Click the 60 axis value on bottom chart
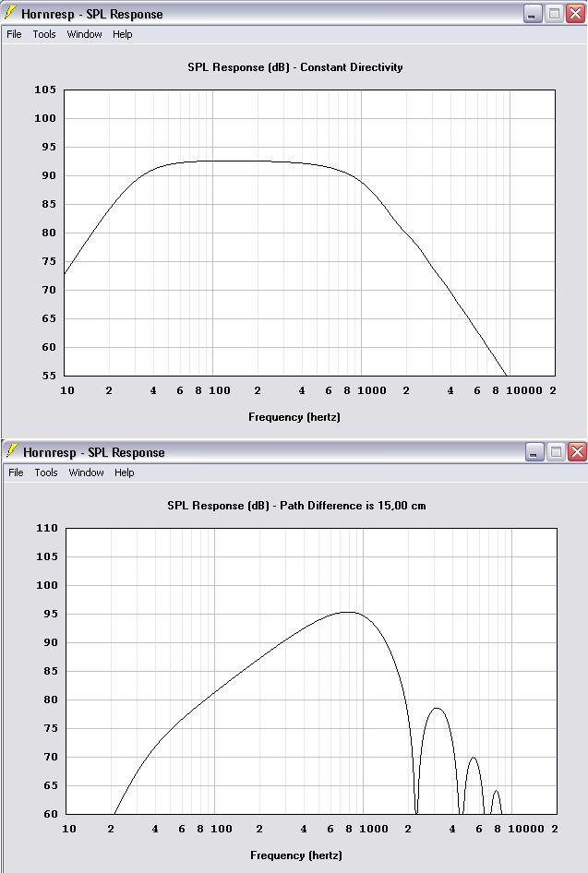588x873 pixels. pos(50,814)
